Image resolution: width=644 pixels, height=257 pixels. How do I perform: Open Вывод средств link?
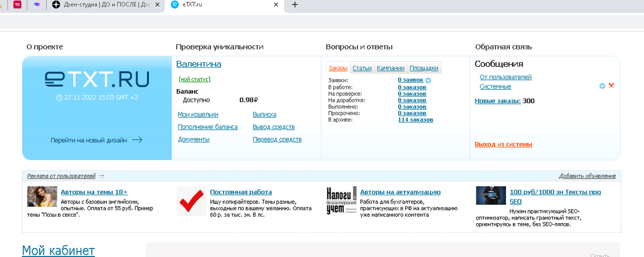tap(274, 127)
